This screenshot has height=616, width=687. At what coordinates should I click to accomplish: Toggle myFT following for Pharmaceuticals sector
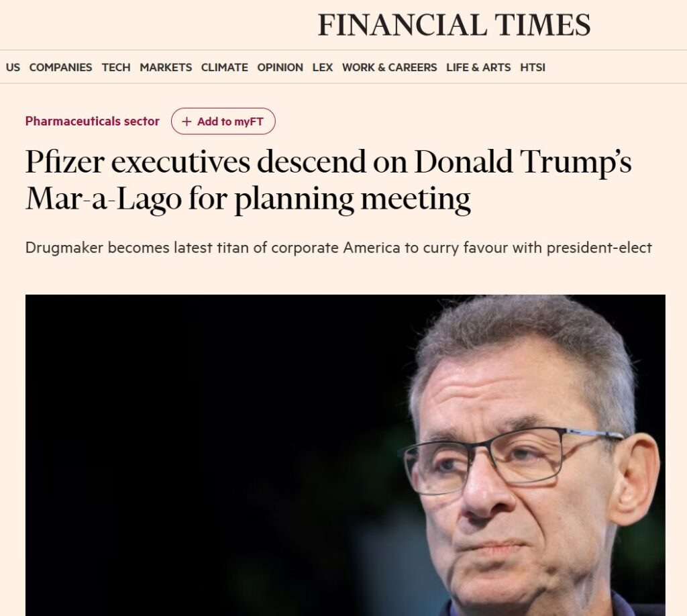(223, 121)
